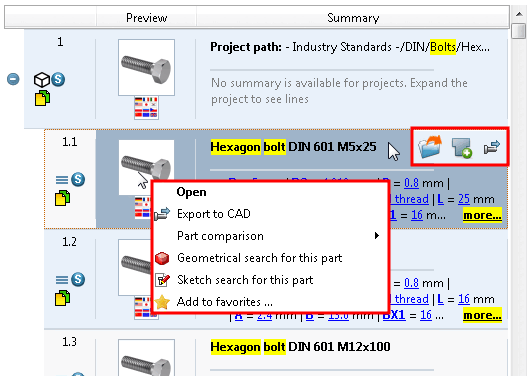Click the BX1 link in row 1.2
Screen dimensions: 529x376
pos(394,315)
